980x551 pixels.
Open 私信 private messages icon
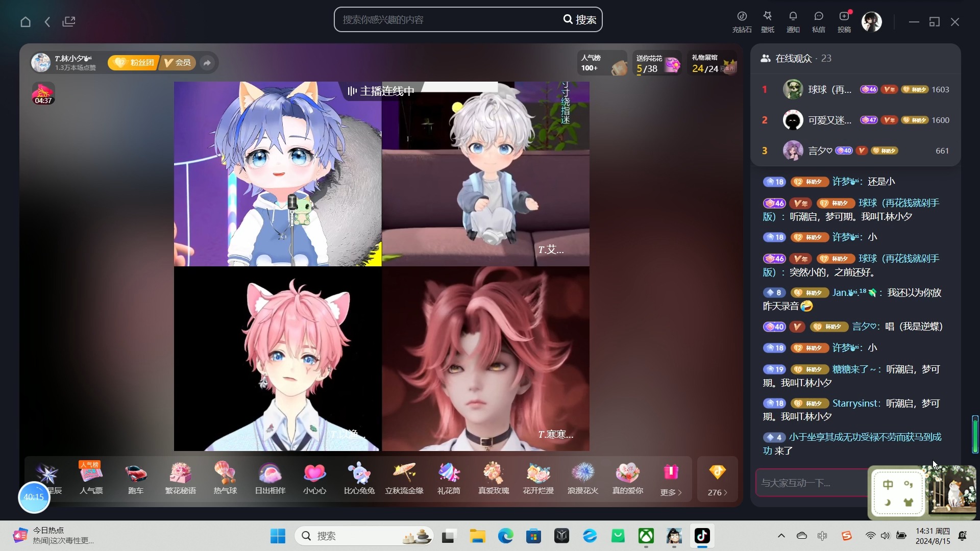coord(818,22)
